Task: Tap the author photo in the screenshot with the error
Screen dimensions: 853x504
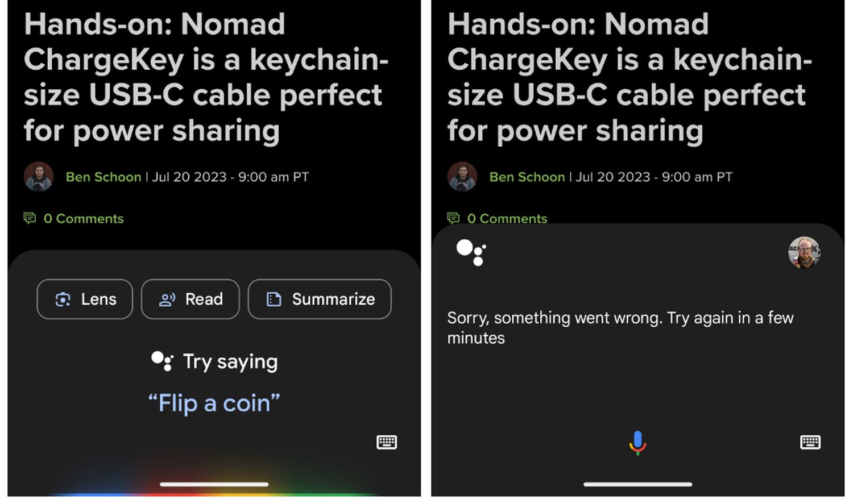Action: [x=462, y=177]
